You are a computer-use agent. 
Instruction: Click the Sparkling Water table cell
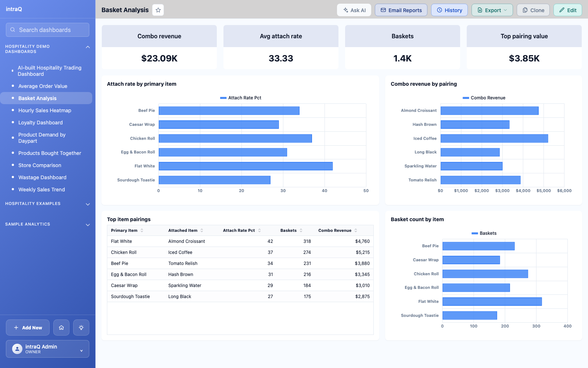[185, 286]
